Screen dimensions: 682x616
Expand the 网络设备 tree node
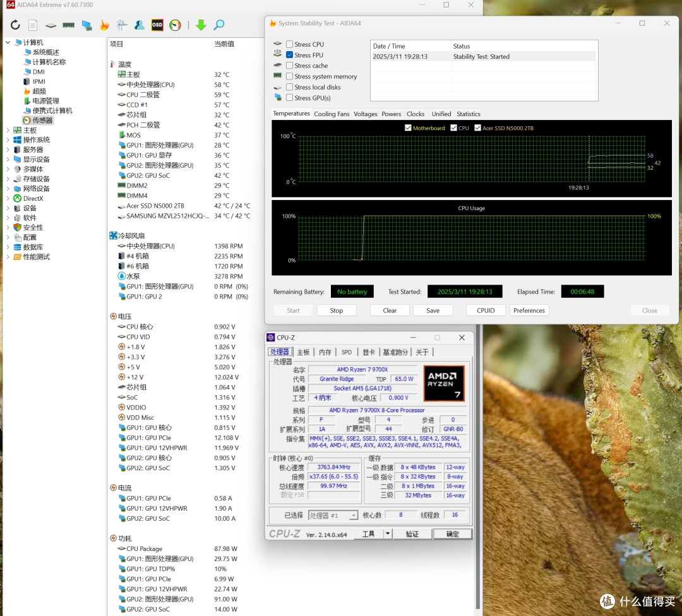tap(8, 189)
